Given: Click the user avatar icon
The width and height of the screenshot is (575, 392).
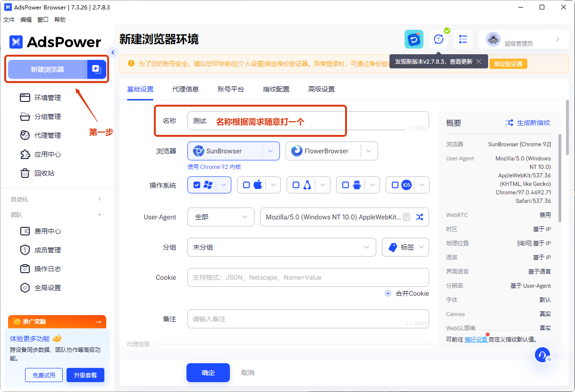Looking at the screenshot, I should click(493, 39).
